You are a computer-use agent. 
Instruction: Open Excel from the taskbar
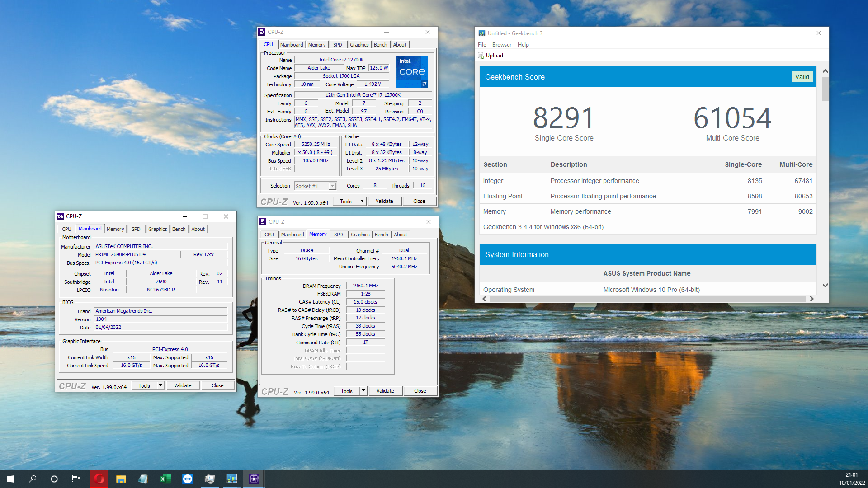click(165, 479)
